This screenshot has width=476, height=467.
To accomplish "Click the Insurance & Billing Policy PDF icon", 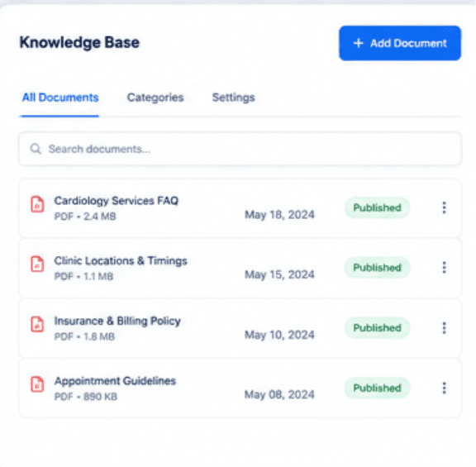I will 37,324.
